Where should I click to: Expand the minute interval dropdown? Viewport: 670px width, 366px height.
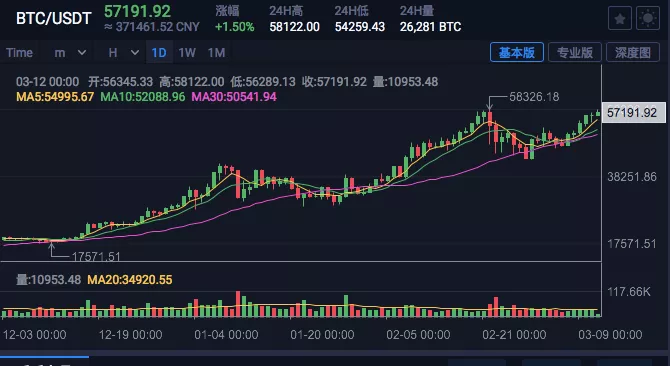[70, 53]
